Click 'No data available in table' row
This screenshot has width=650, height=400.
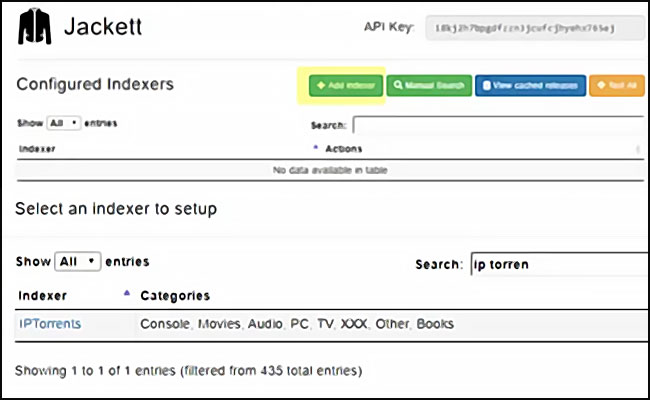[330, 170]
